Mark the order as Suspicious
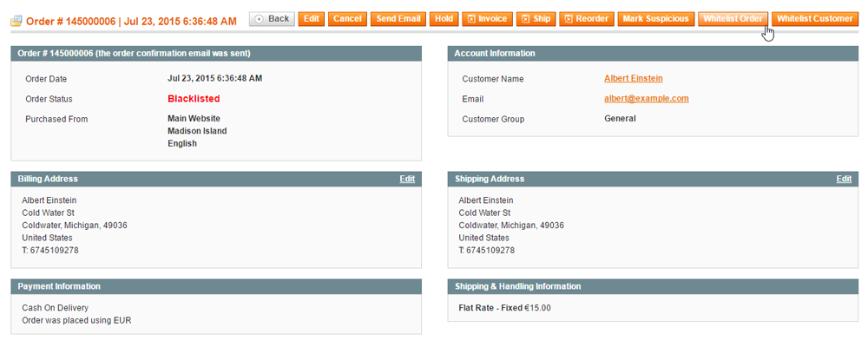This screenshot has height=347, width=868. (x=655, y=19)
